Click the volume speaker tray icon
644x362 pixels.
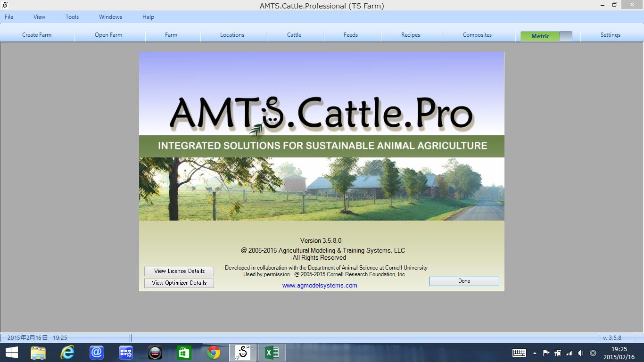point(581,353)
